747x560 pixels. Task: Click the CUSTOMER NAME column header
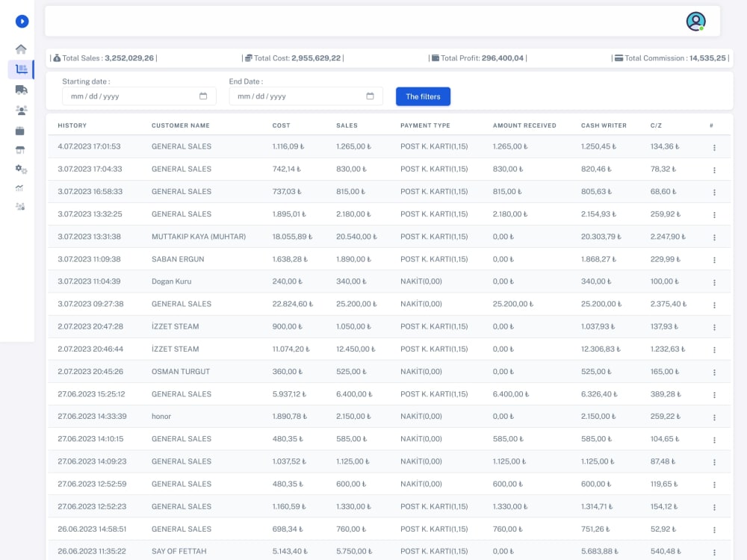(181, 125)
